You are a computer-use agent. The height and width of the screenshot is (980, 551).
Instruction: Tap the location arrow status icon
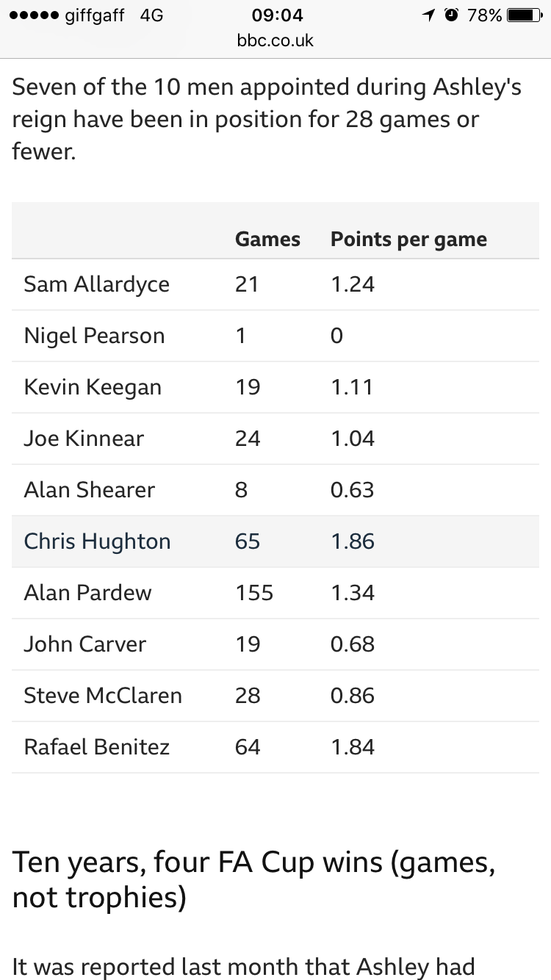click(x=428, y=15)
